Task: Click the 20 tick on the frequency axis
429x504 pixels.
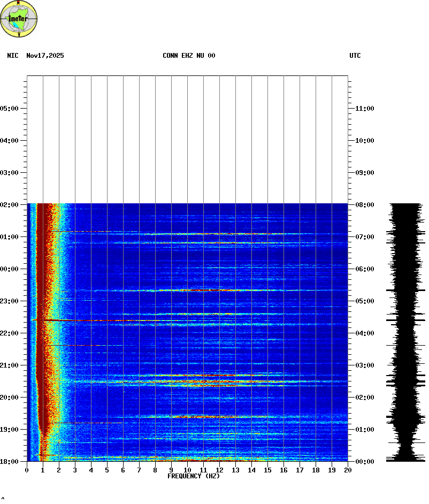Action: pos(348,470)
